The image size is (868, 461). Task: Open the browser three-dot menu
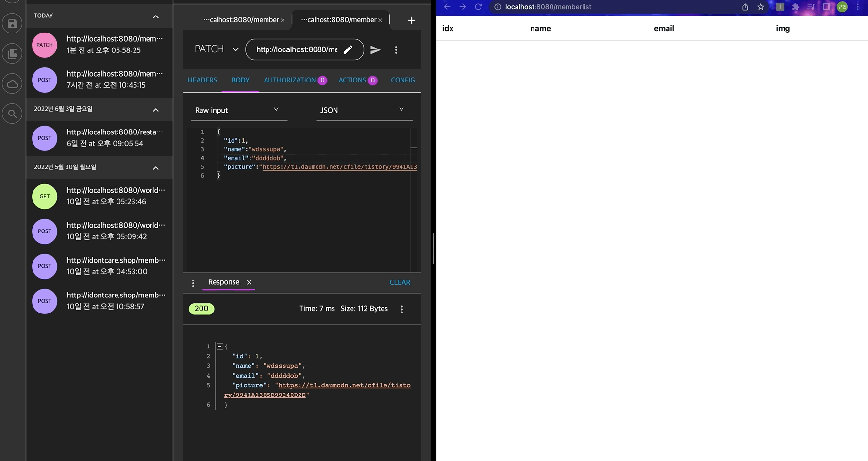coord(858,7)
